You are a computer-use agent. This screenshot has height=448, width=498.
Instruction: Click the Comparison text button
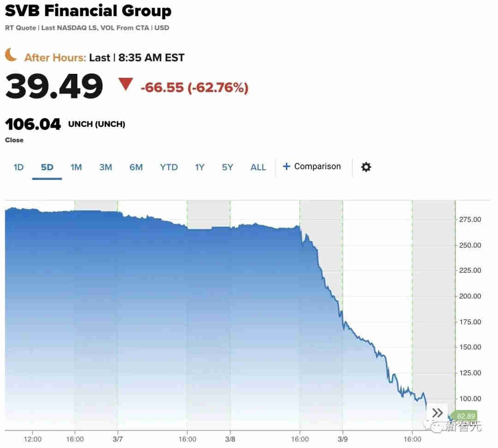pyautogui.click(x=317, y=167)
